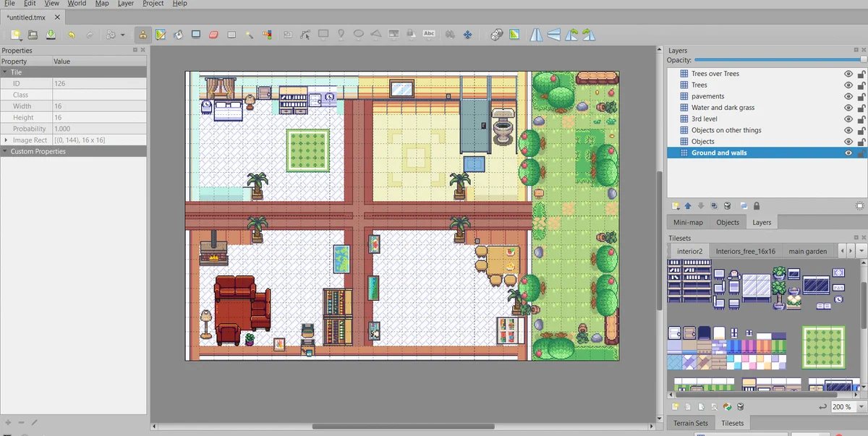Open the main garden tileset tab
The image size is (868, 436).
(807, 252)
